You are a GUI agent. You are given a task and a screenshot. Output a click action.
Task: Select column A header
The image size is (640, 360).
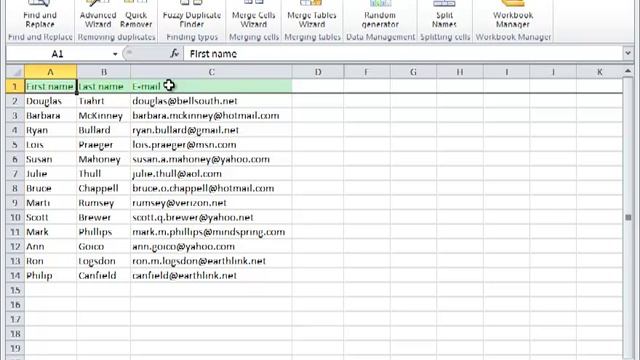[51, 72]
